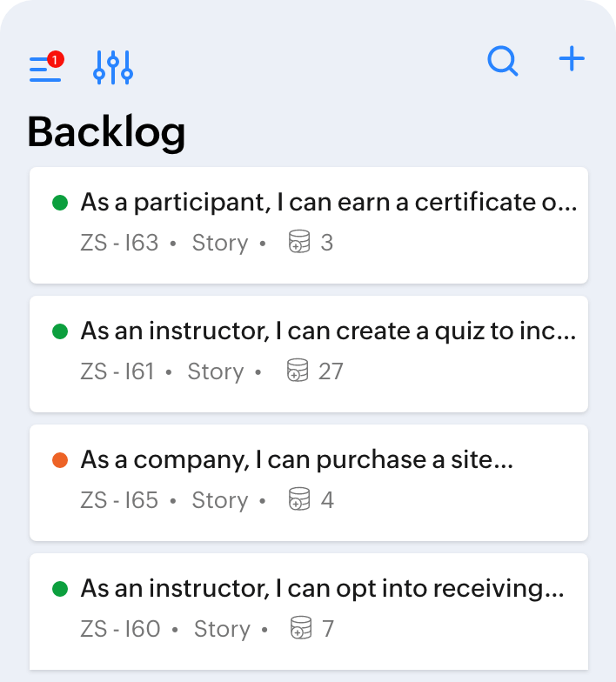Tap the red notification badge
Viewport: 616px width, 682px height.
pos(55,59)
